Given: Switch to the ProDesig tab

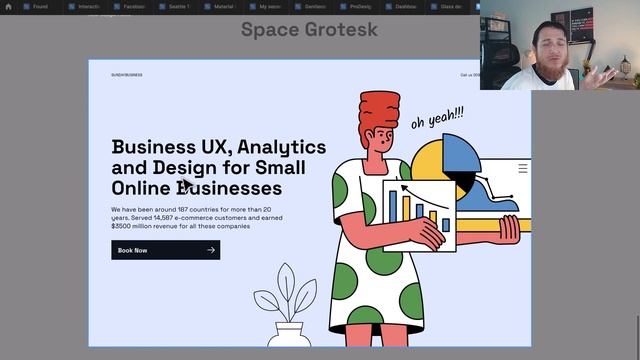Looking at the screenshot, I should point(356,7).
